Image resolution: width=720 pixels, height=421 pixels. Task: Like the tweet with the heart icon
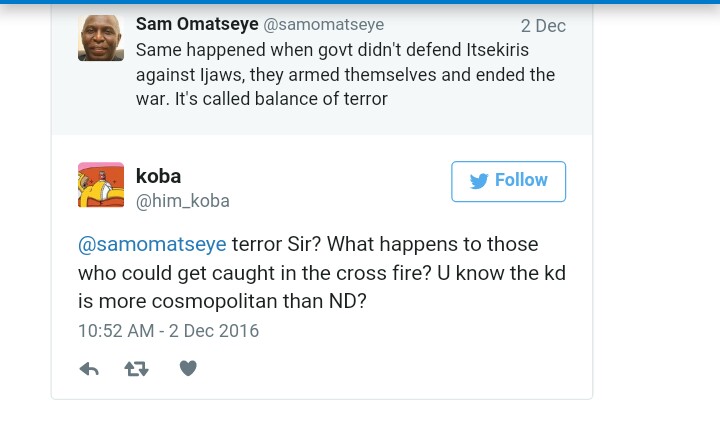tap(188, 368)
